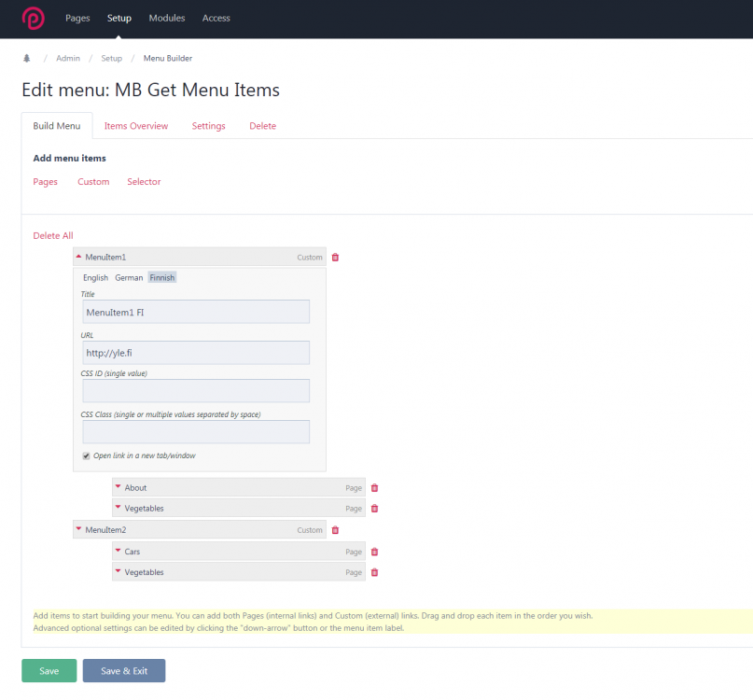Viewport: 753px width, 700px height.
Task: Uncheck Open link in a new tab/window
Action: click(x=86, y=455)
